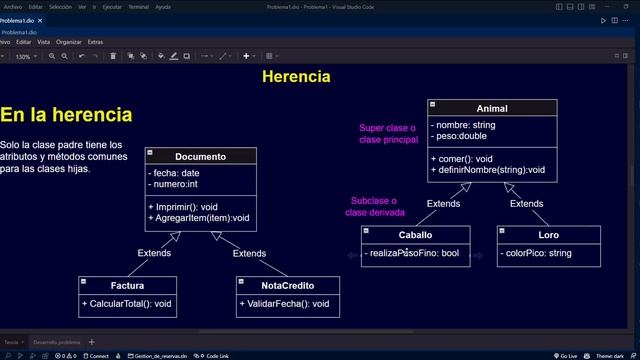Click the status bar search icon
Viewport: 640px width, 360px height.
7,356
